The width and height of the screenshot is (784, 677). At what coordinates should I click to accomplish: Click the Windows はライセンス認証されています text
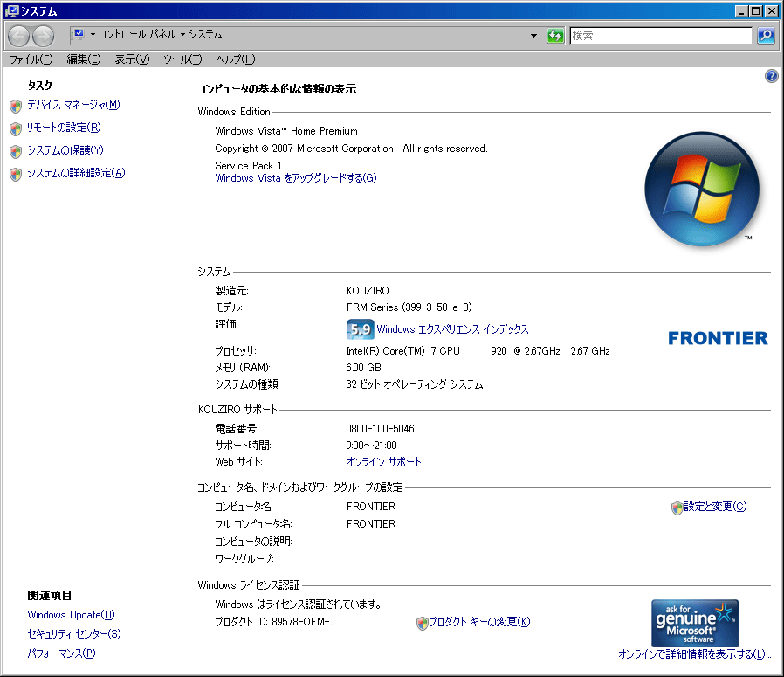click(x=299, y=604)
